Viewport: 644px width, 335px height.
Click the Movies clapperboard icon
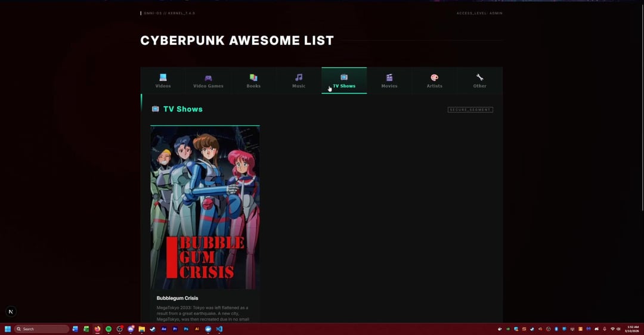click(389, 77)
